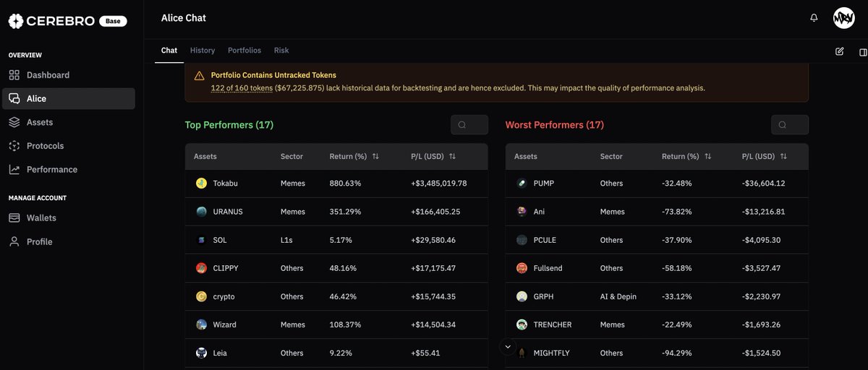868x370 pixels.
Task: Click the TRENCHER token icon
Action: tap(522, 325)
